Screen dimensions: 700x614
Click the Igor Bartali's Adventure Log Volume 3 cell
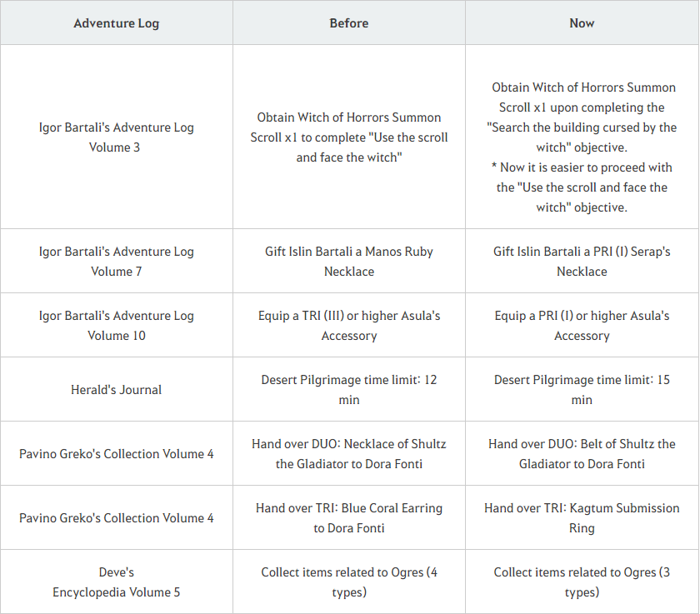(116, 137)
